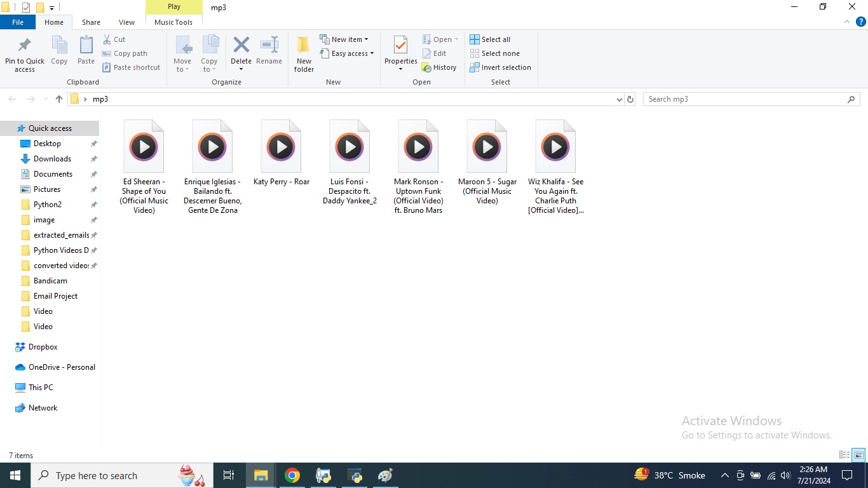868x488 pixels.
Task: Click Select none
Action: click(494, 53)
